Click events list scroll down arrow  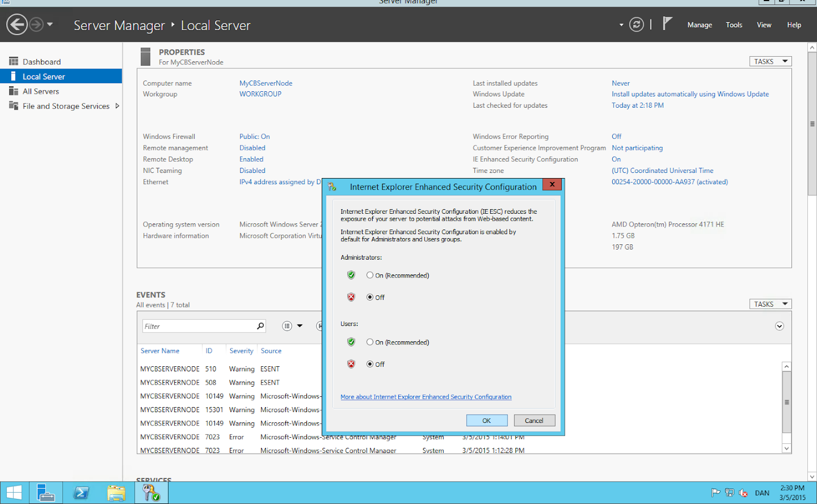(x=786, y=448)
